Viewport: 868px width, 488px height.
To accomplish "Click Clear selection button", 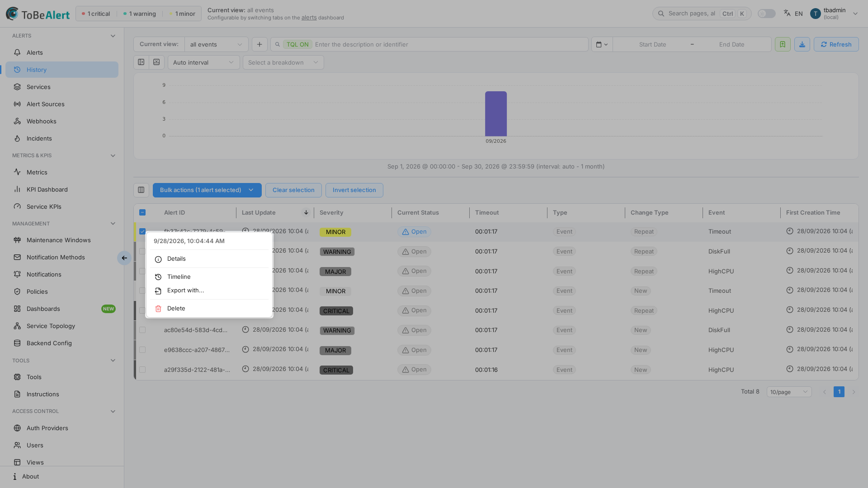I will 293,190.
